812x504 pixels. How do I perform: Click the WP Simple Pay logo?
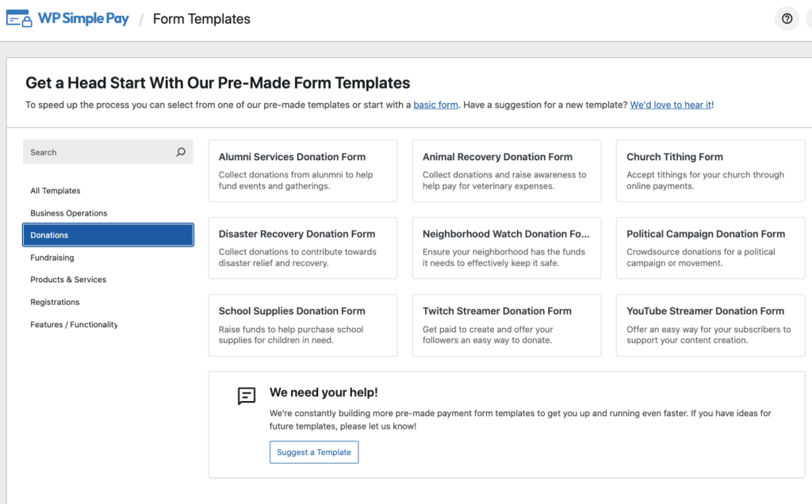(67, 19)
